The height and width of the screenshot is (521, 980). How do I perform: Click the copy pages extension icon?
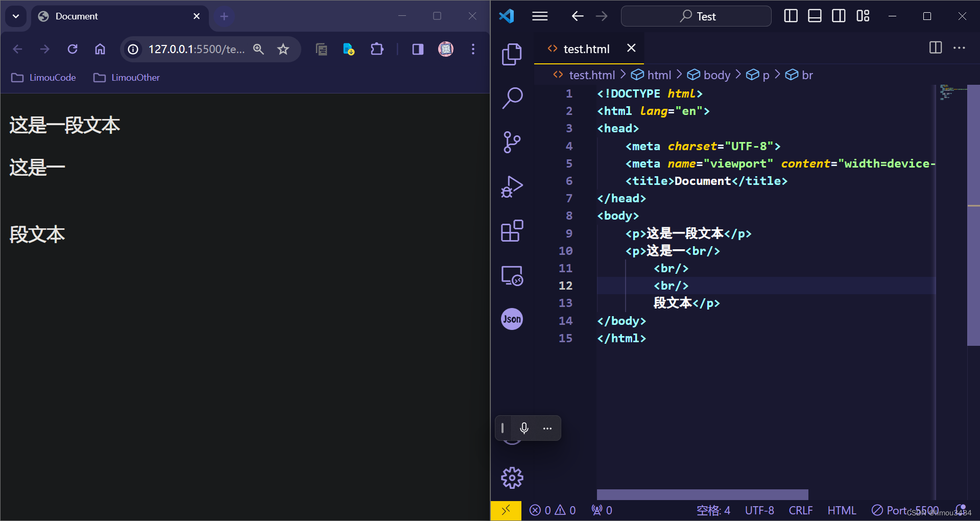pos(321,49)
